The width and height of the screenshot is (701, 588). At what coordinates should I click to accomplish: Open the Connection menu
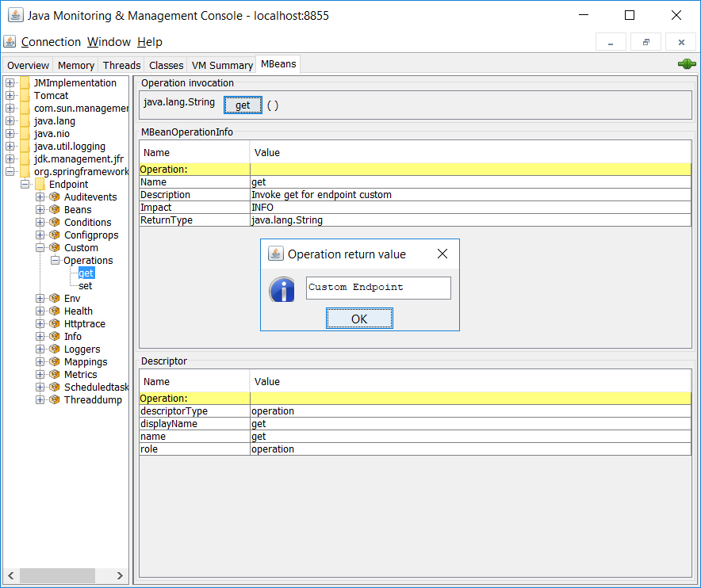coord(51,42)
